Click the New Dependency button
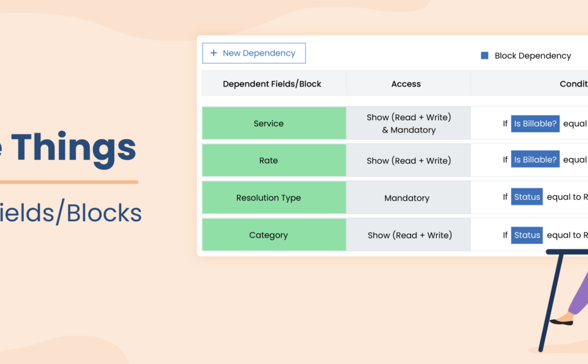 tap(254, 53)
